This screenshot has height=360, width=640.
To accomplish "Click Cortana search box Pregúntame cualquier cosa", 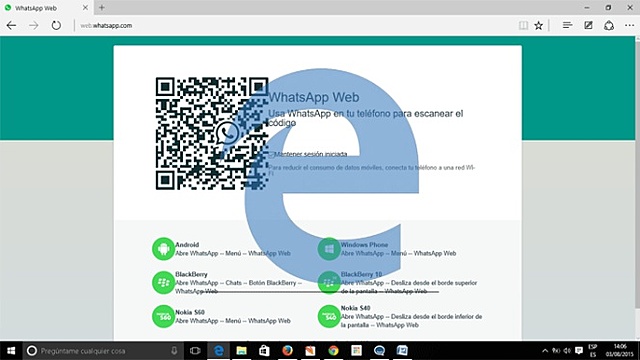I will click(102, 351).
